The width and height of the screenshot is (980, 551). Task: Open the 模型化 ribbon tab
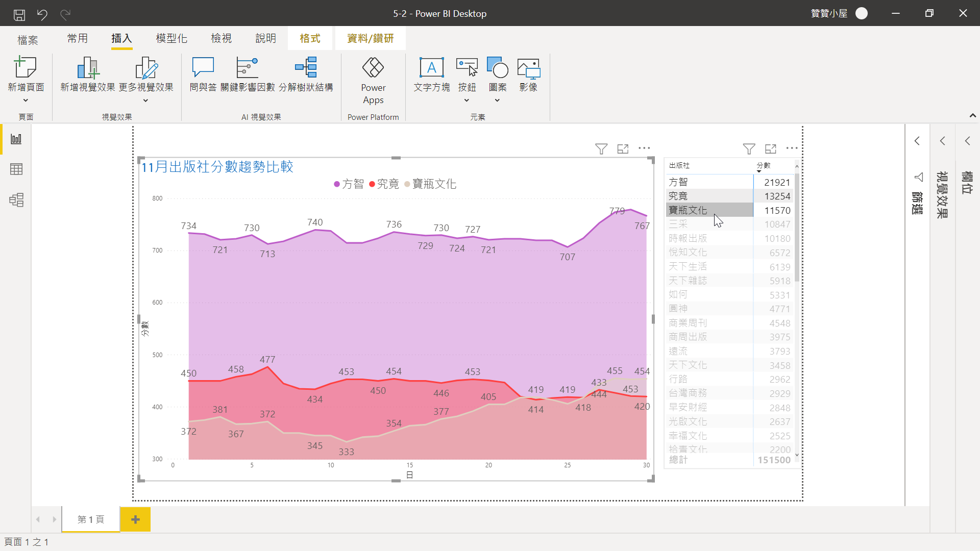[171, 38]
